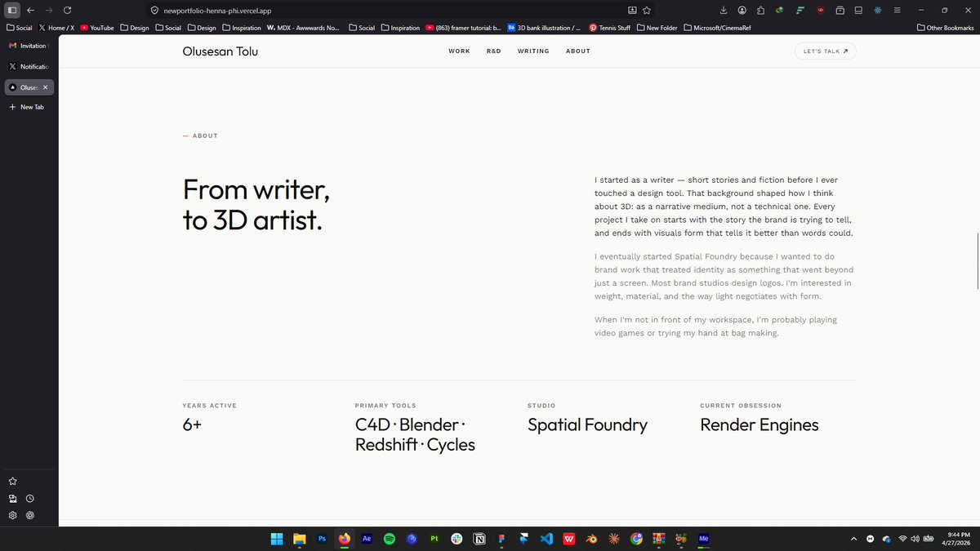The height and width of the screenshot is (551, 980).
Task: Open the Social bookmark folder at far left
Action: tap(19, 27)
